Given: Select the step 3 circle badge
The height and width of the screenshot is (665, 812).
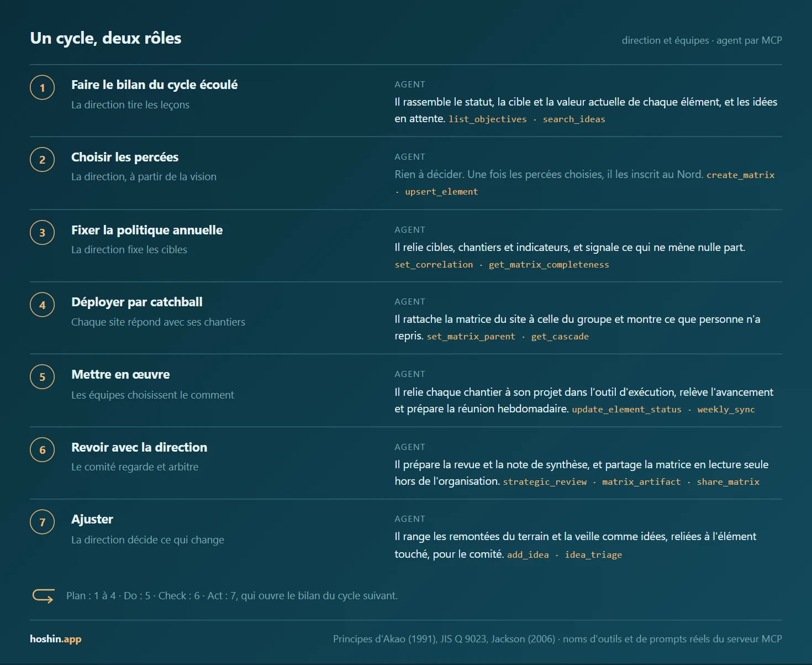Looking at the screenshot, I should point(42,233).
